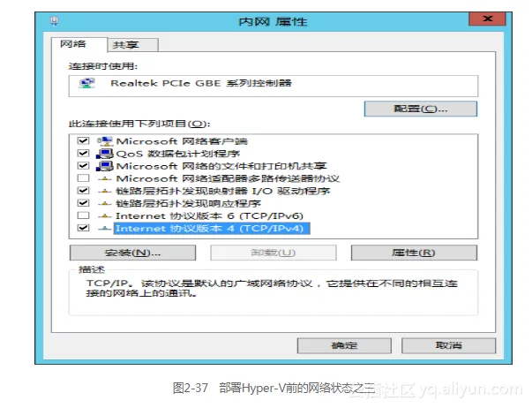The image size is (532, 408).
Task: Uncheck Microsoft 网络客户端 checkbox
Action: pyautogui.click(x=83, y=141)
